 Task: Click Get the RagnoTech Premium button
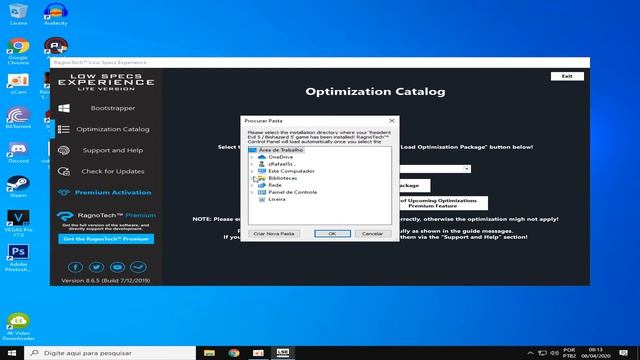[106, 239]
